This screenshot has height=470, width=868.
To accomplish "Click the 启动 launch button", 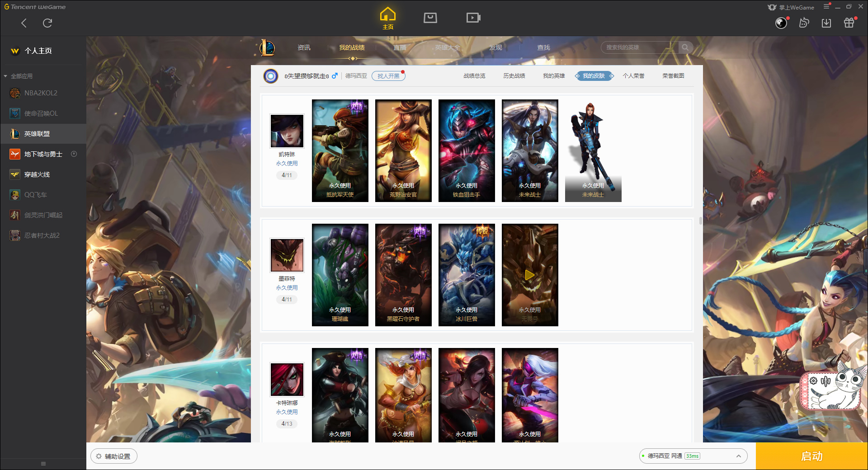I will [x=811, y=456].
